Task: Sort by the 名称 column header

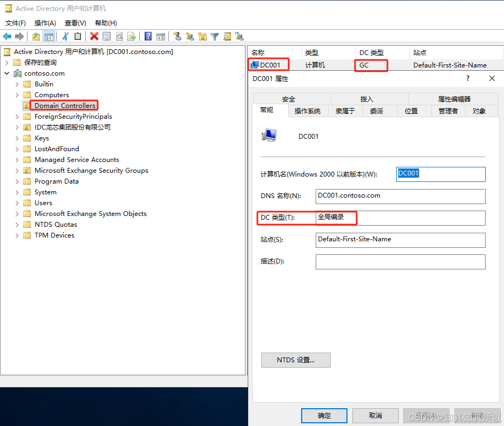Action: pyautogui.click(x=275, y=53)
